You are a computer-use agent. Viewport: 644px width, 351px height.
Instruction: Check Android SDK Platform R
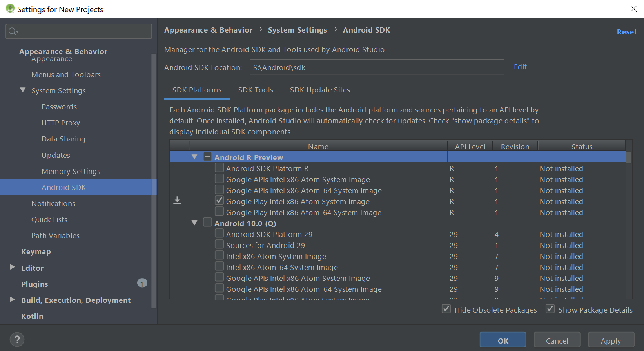click(x=219, y=168)
